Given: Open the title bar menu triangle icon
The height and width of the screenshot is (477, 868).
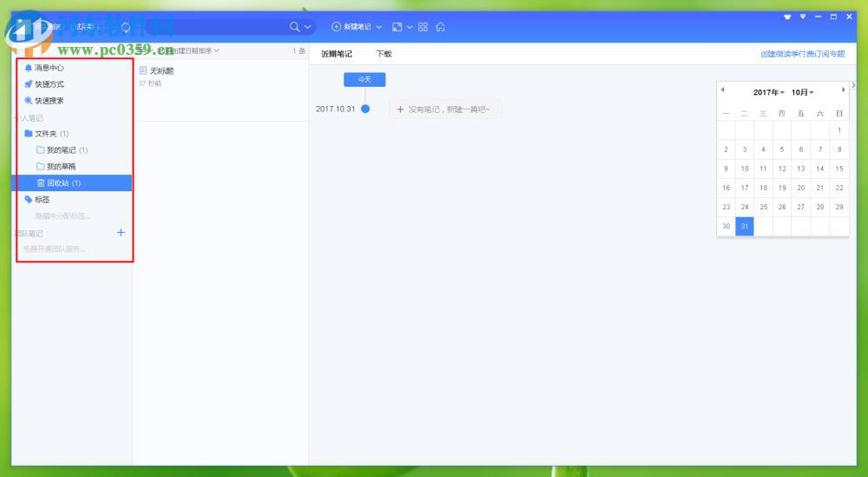Looking at the screenshot, I should [x=803, y=17].
